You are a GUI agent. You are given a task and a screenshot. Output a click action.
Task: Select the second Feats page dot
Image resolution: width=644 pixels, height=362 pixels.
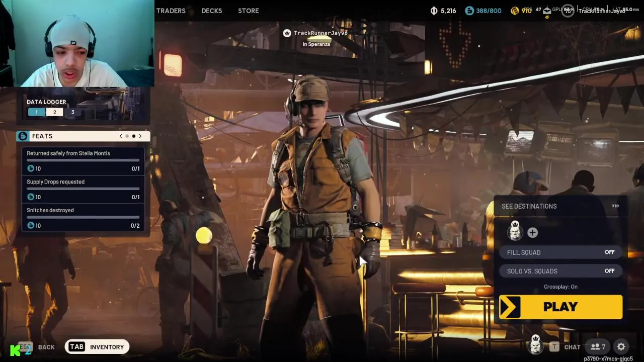[x=133, y=136]
